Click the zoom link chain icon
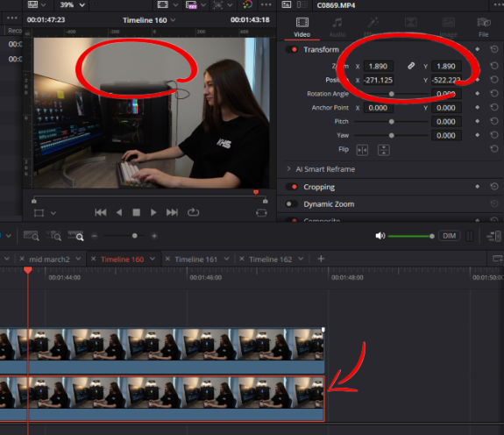 pos(411,66)
